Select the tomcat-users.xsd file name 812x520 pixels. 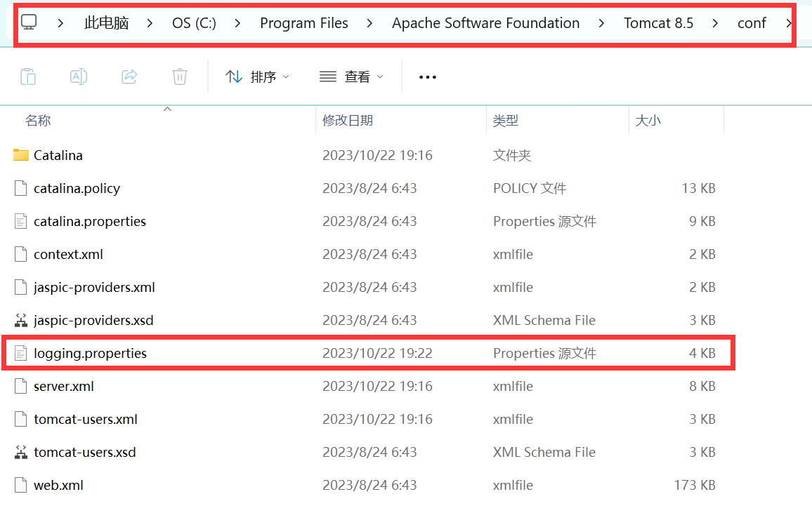[85, 452]
